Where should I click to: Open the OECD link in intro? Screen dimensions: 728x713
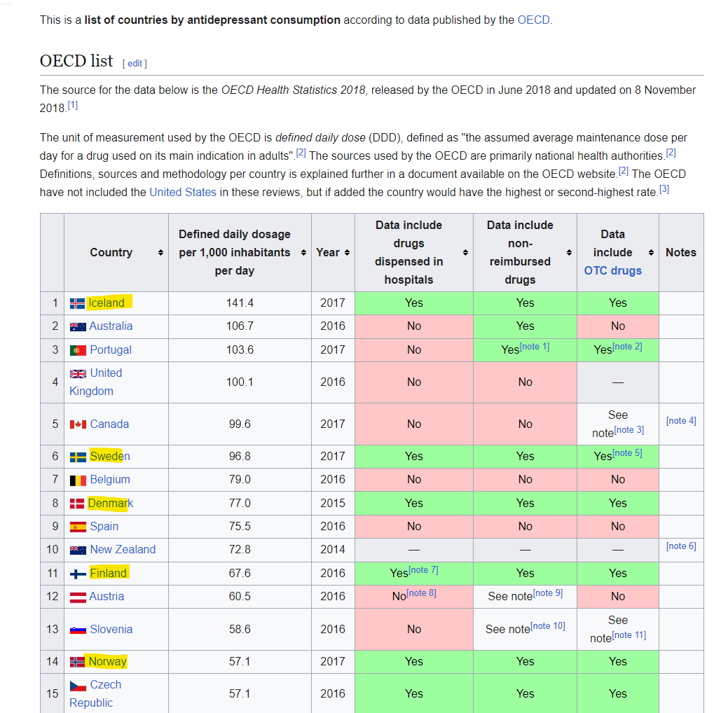pos(533,20)
